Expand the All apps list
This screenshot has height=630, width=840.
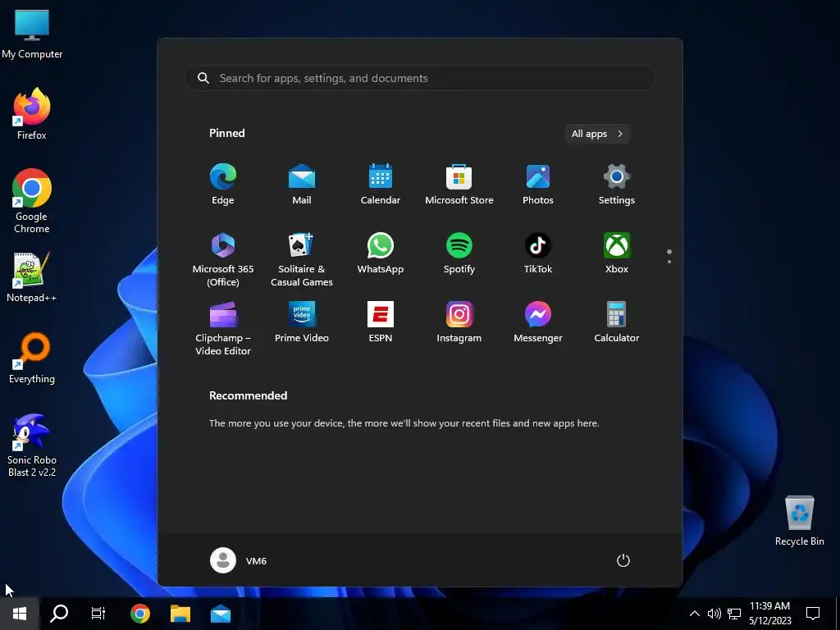(597, 134)
